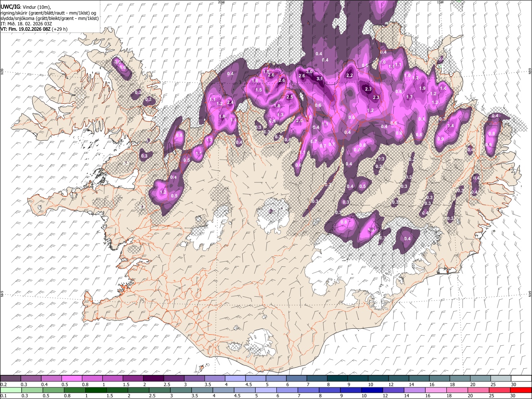Pick the upper legend swatch between 20 and 25
Screen dimensions: 532x399
coord(480,378)
